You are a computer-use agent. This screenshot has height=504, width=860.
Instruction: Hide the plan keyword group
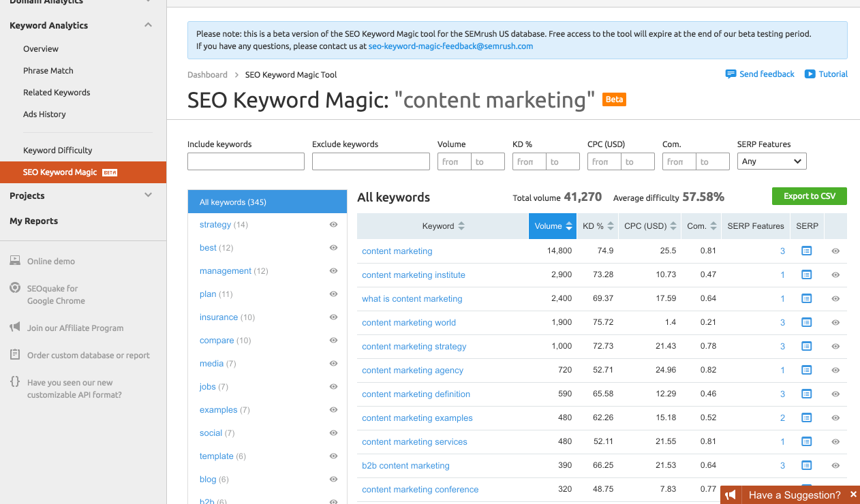334,294
